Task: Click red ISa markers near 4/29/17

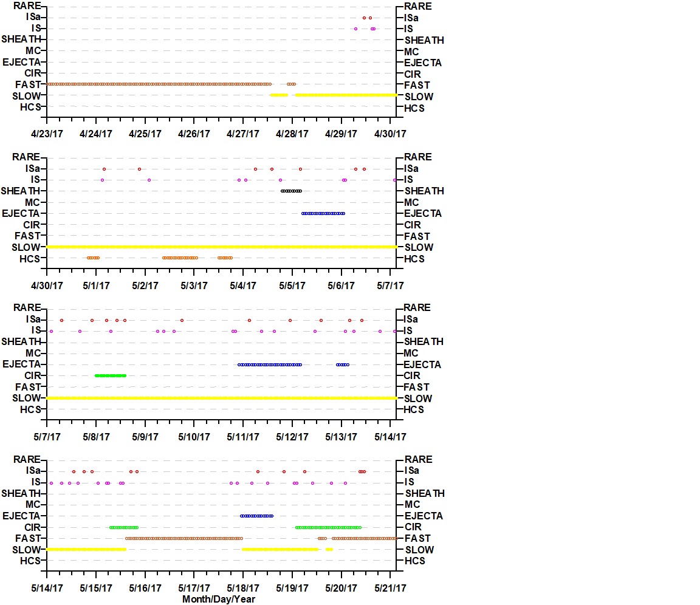Action: (x=367, y=18)
